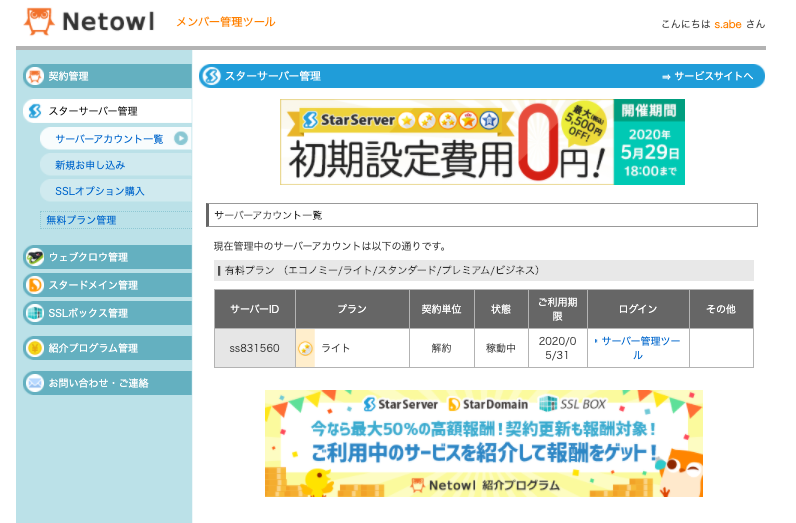Click the 契約管理 sidebar icon
The height and width of the screenshot is (523, 796).
pyautogui.click(x=34, y=76)
